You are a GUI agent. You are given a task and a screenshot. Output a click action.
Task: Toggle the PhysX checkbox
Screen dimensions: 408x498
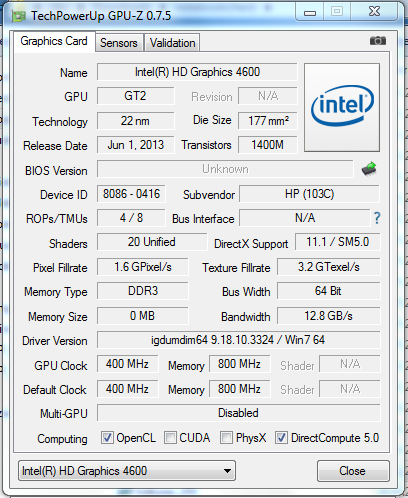click(226, 437)
